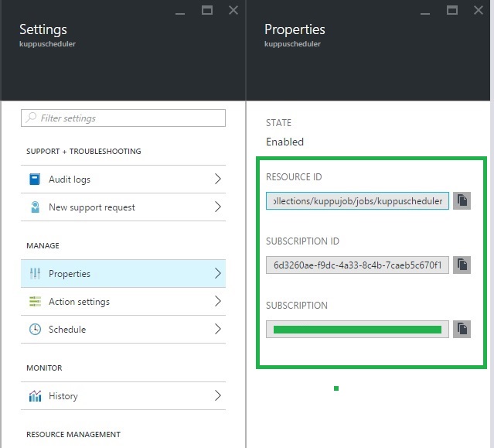
Task: Open Schedule via its right chevron
Action: click(217, 330)
